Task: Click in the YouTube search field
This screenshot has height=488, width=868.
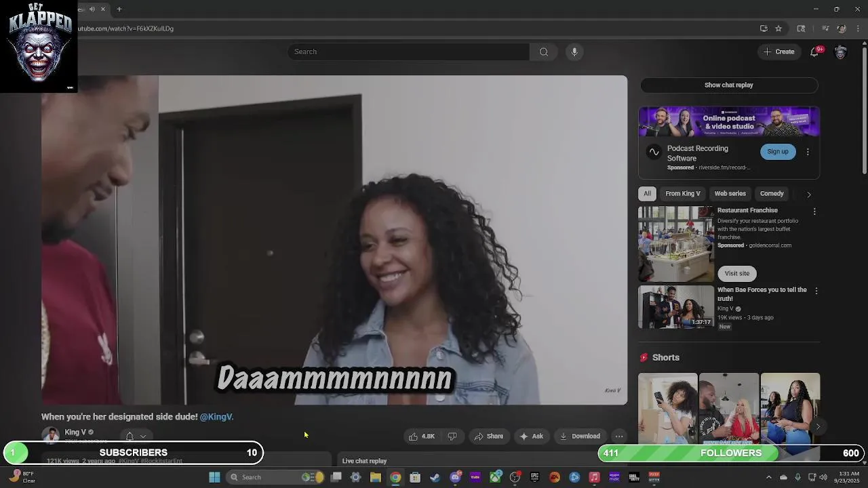Action: pos(408,52)
